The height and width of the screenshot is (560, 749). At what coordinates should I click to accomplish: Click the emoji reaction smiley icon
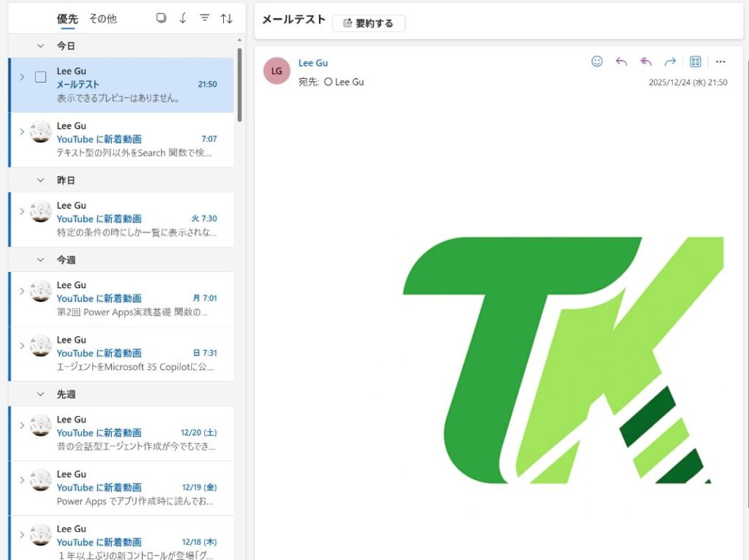click(597, 62)
